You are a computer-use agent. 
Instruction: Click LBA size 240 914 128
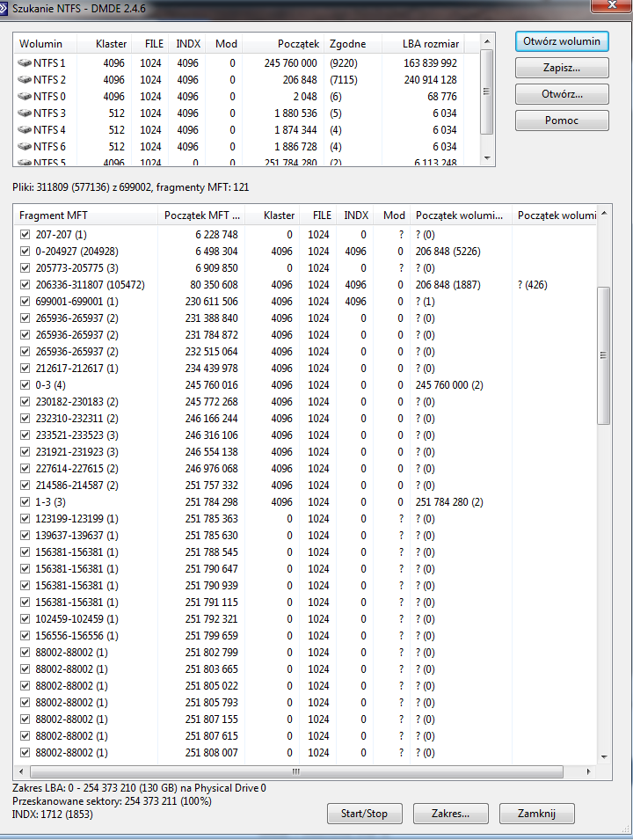[x=431, y=80]
